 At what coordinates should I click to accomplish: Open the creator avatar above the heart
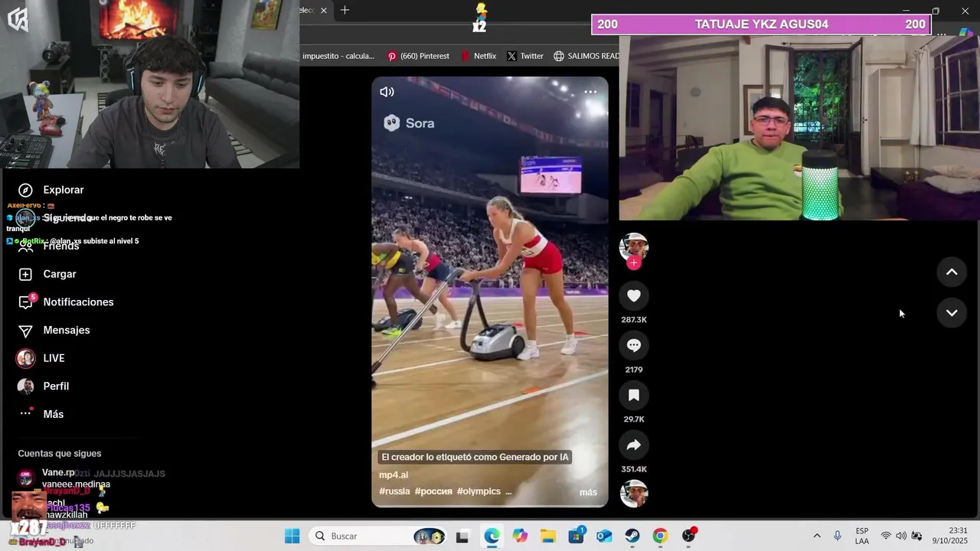[634, 247]
